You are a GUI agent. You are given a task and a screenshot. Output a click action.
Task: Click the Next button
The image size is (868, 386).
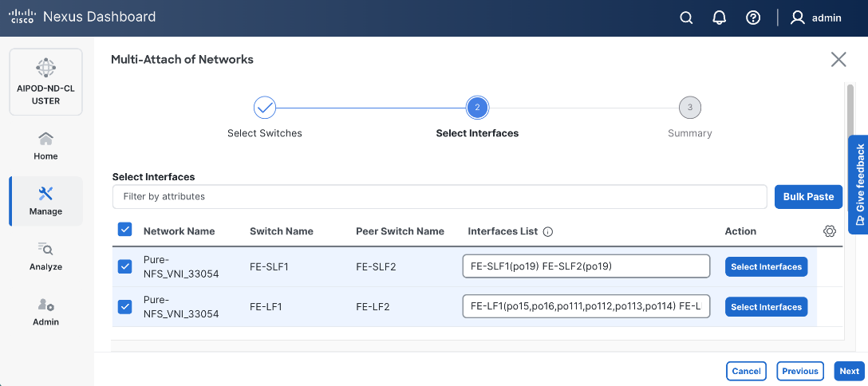click(x=849, y=371)
